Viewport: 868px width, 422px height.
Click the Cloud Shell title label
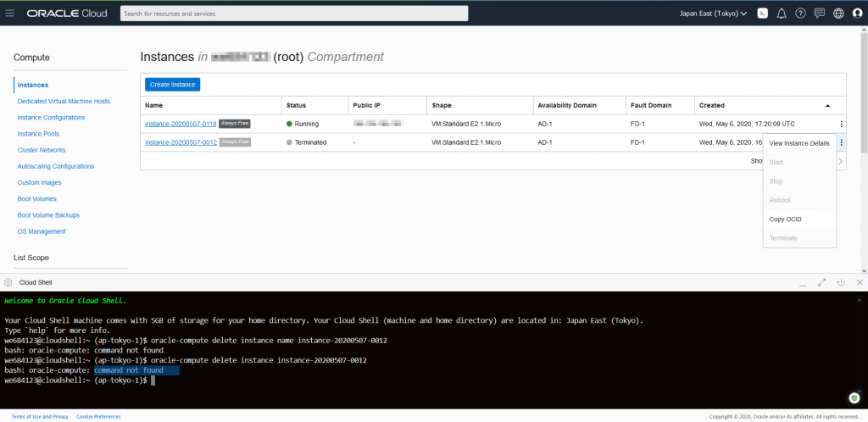pyautogui.click(x=36, y=283)
